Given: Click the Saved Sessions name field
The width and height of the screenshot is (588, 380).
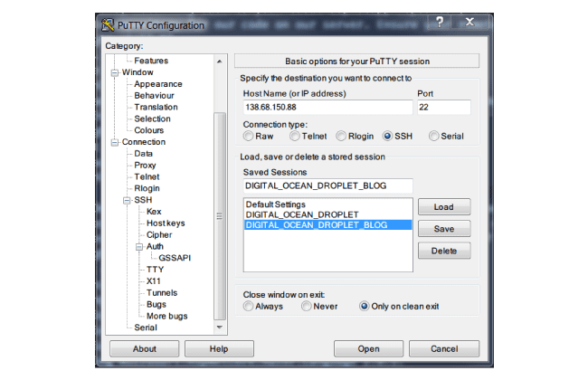Looking at the screenshot, I should tap(327, 185).
